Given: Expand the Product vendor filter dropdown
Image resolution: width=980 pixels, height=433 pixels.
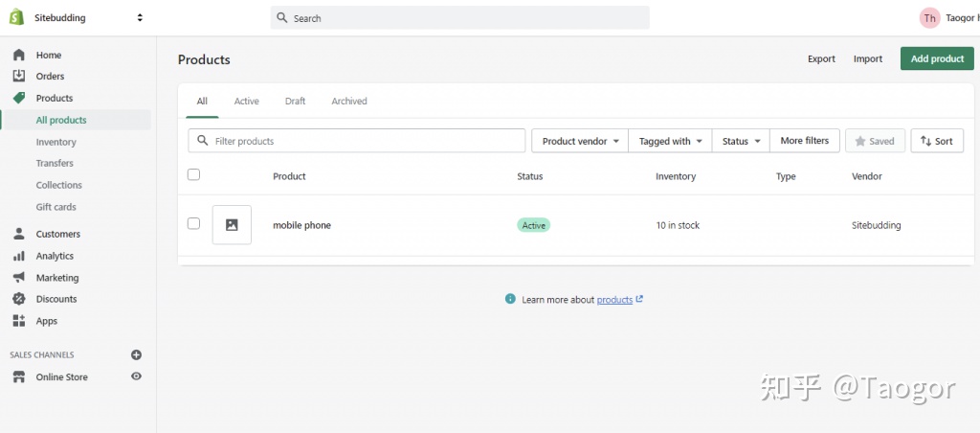Looking at the screenshot, I should (x=580, y=141).
